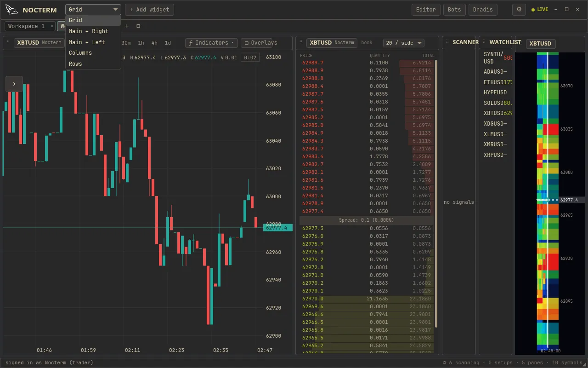Click the Spread: 0.1 (0.000%) row
Image resolution: width=588 pixels, height=368 pixels.
pos(367,220)
